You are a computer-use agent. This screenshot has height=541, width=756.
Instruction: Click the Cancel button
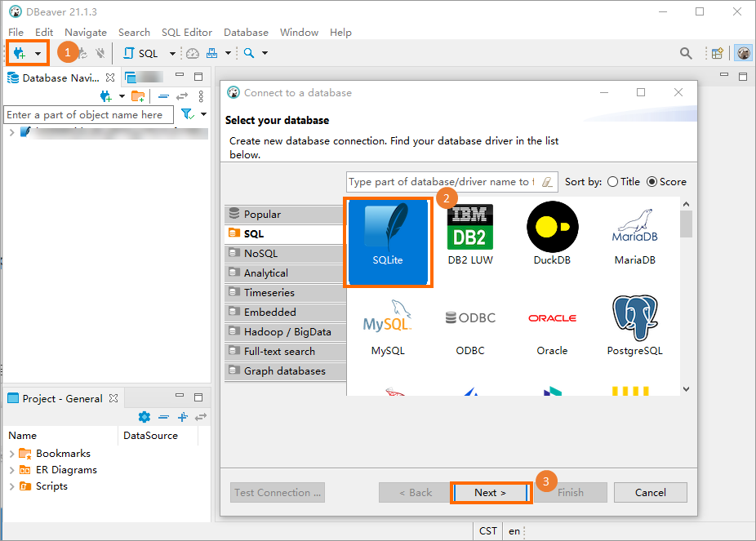[651, 492]
